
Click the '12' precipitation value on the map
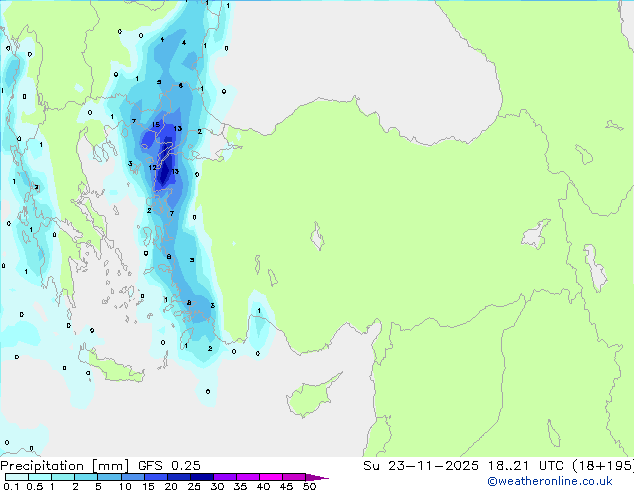(152, 167)
